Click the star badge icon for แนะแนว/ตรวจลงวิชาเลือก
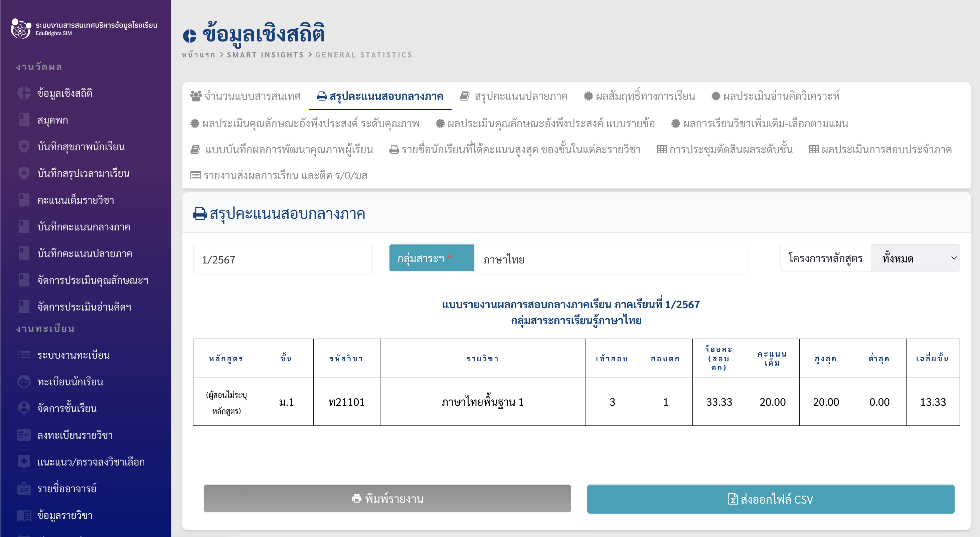The image size is (980, 537). pos(24,462)
